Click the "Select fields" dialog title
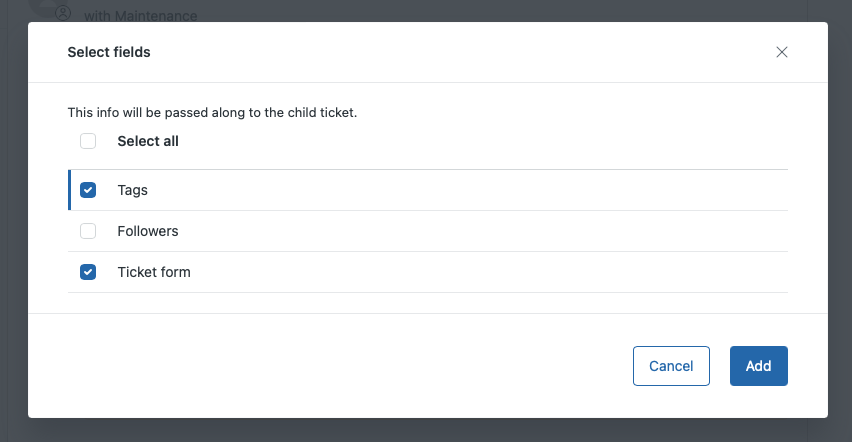 point(109,52)
